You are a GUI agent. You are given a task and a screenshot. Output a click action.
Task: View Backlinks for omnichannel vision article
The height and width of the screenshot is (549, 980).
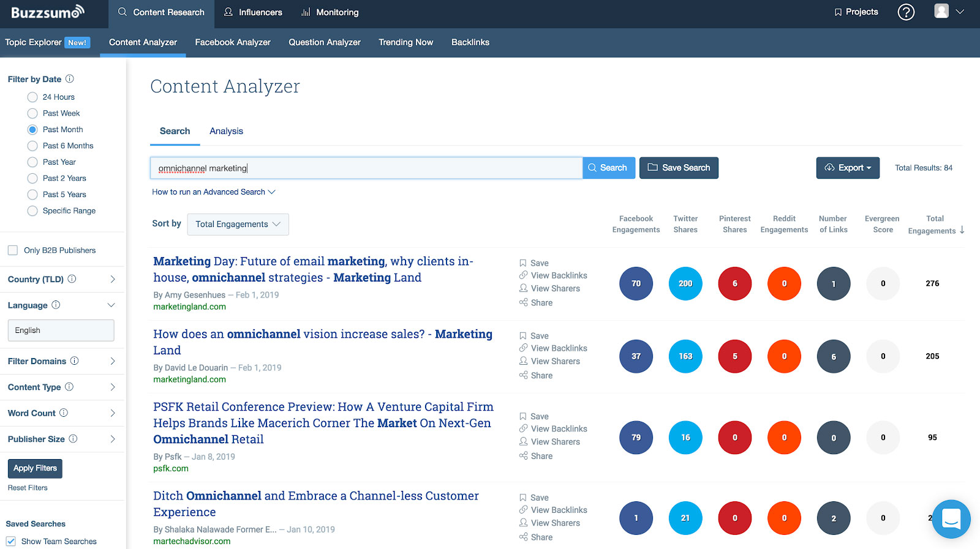point(553,348)
